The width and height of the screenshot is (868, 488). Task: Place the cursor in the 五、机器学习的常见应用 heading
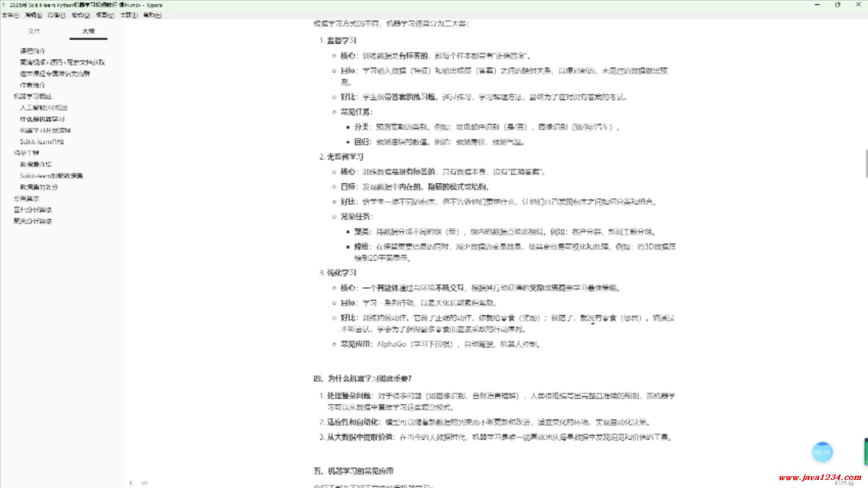tap(353, 471)
